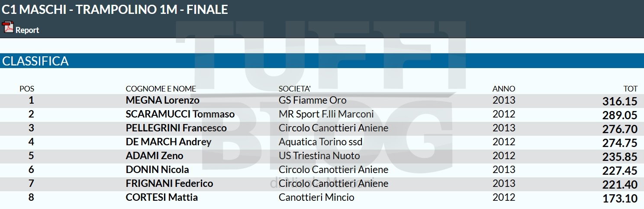Click the PDF report icon
Screen dimensions: 644x209
(8, 27)
